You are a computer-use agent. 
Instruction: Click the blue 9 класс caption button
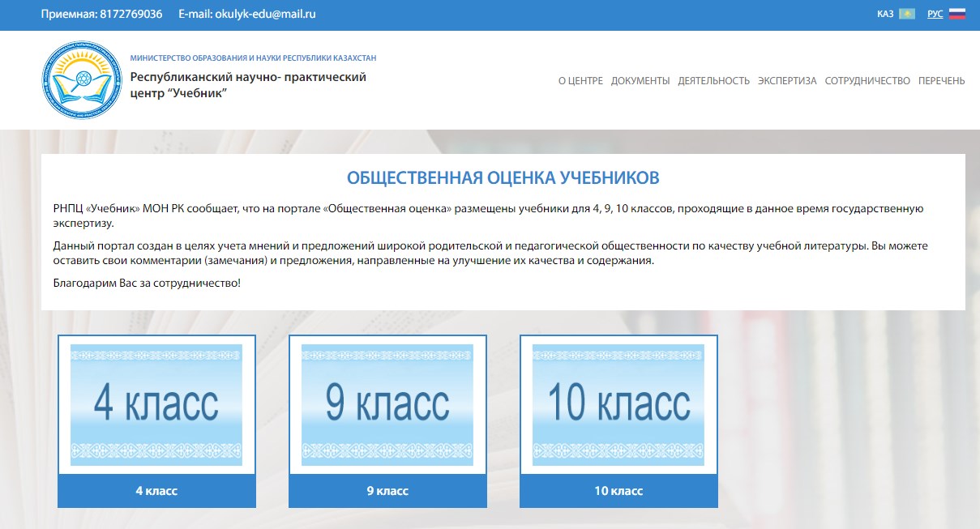click(387, 491)
